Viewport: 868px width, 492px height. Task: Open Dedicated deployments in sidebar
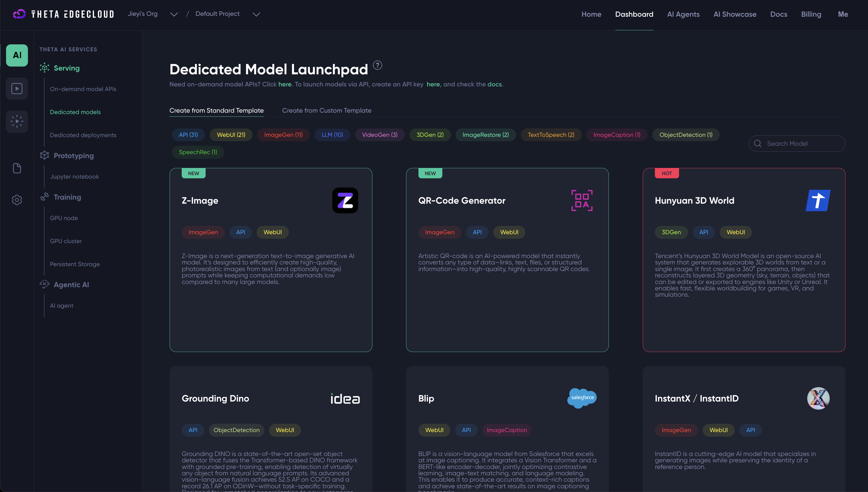(x=83, y=135)
